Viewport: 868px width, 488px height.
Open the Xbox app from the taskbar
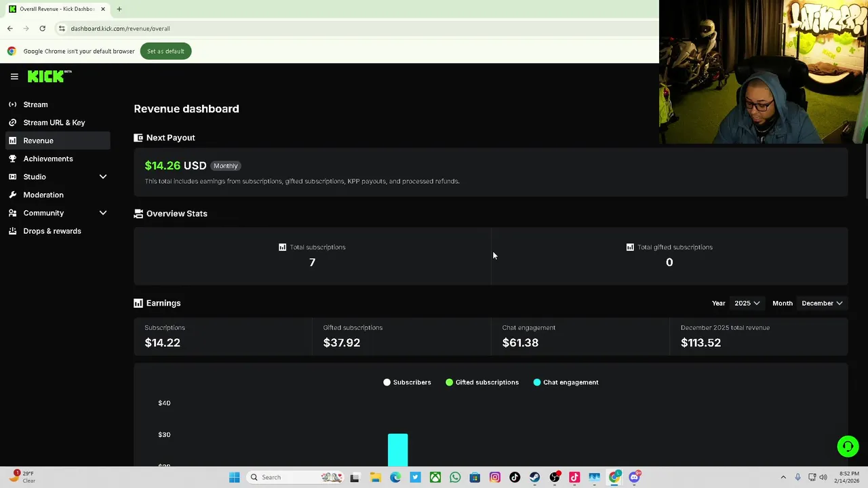(x=435, y=477)
